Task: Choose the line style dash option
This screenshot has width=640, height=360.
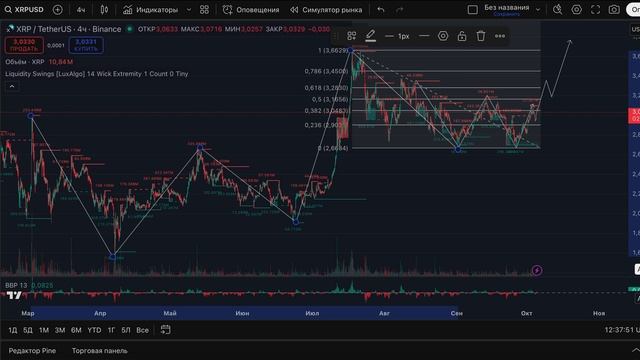Action: (424, 36)
